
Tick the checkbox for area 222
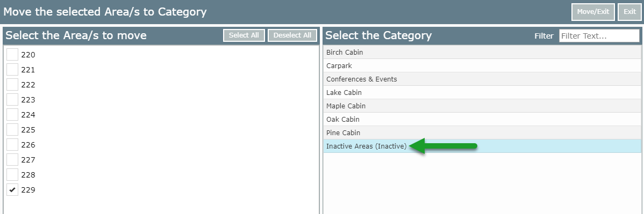coord(12,84)
